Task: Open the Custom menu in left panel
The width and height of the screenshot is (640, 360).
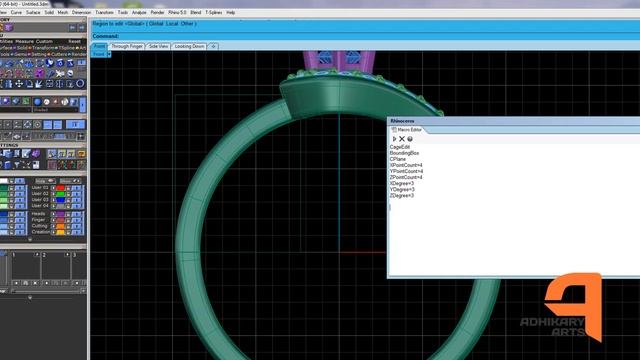Action: (x=44, y=42)
